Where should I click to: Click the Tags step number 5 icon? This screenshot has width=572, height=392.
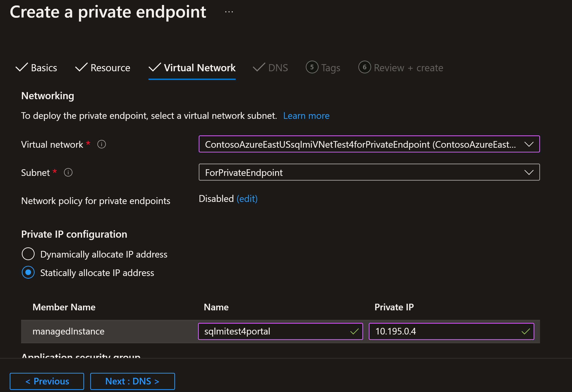[x=312, y=67]
